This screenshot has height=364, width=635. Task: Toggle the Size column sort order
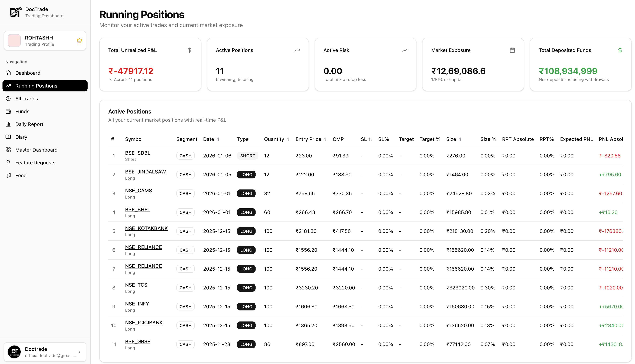[460, 139]
